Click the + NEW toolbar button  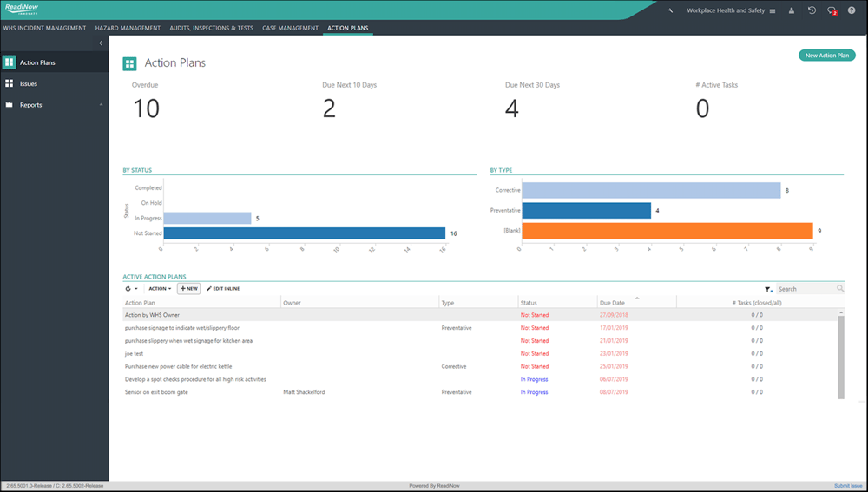pos(188,289)
